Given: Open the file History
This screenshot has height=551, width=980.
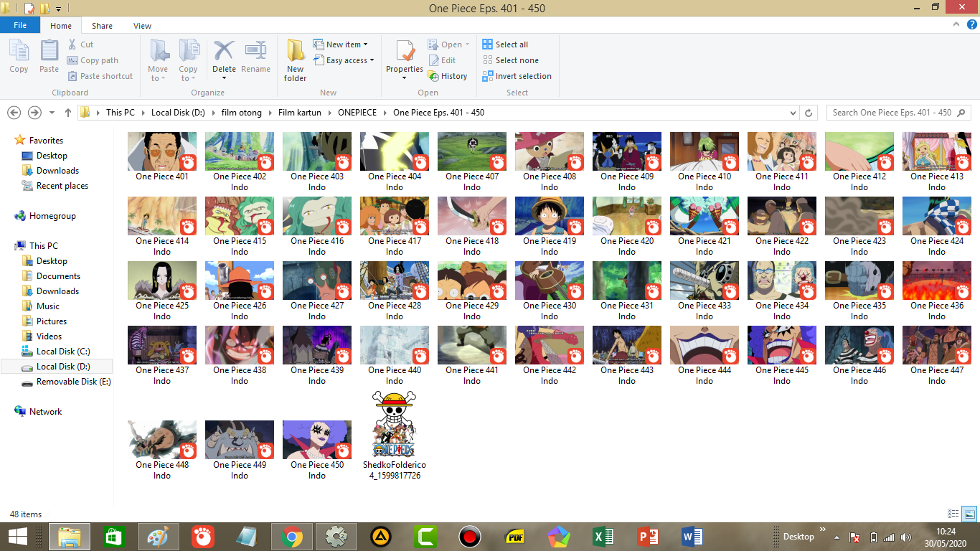Looking at the screenshot, I should click(448, 76).
